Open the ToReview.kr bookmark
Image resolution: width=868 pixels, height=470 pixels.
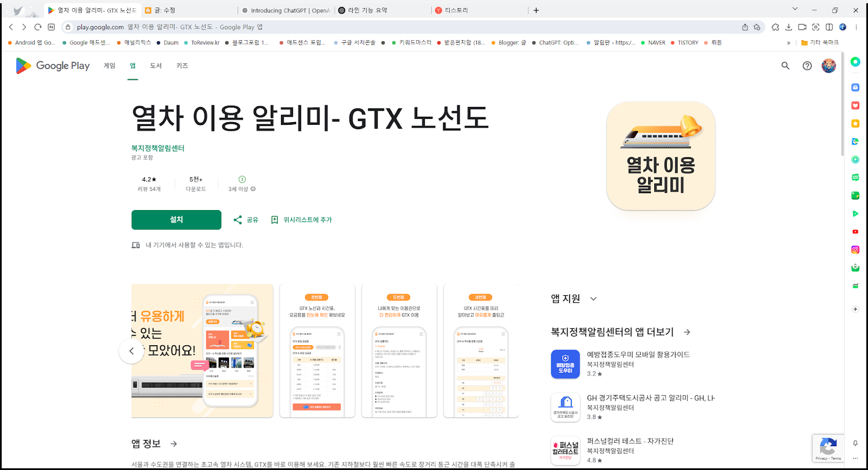coord(202,42)
